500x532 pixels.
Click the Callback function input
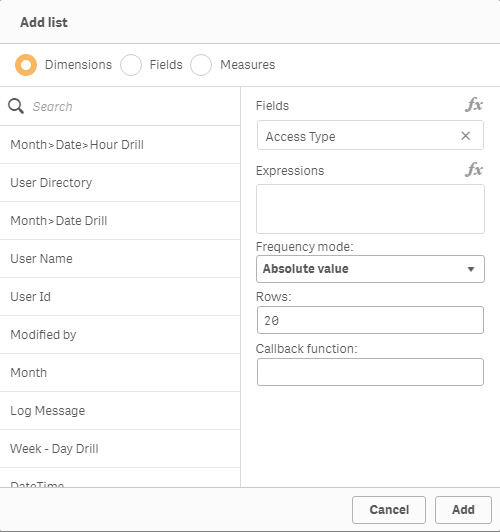370,372
